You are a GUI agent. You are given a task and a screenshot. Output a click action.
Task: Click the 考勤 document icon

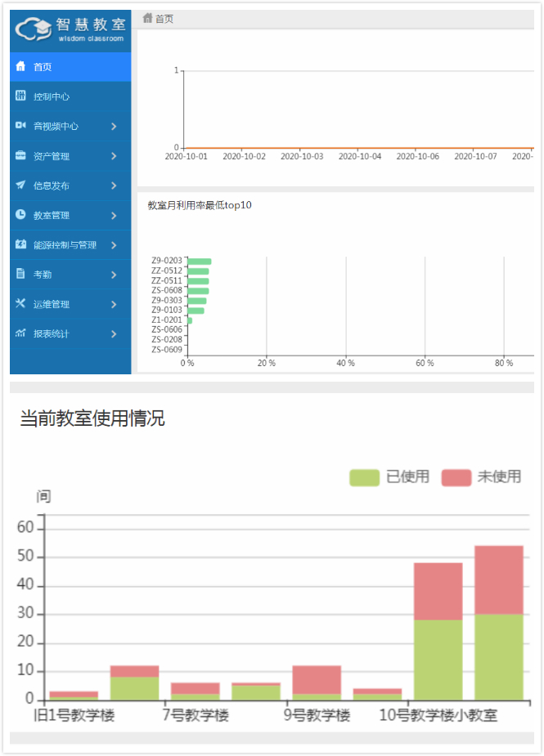pos(21,275)
